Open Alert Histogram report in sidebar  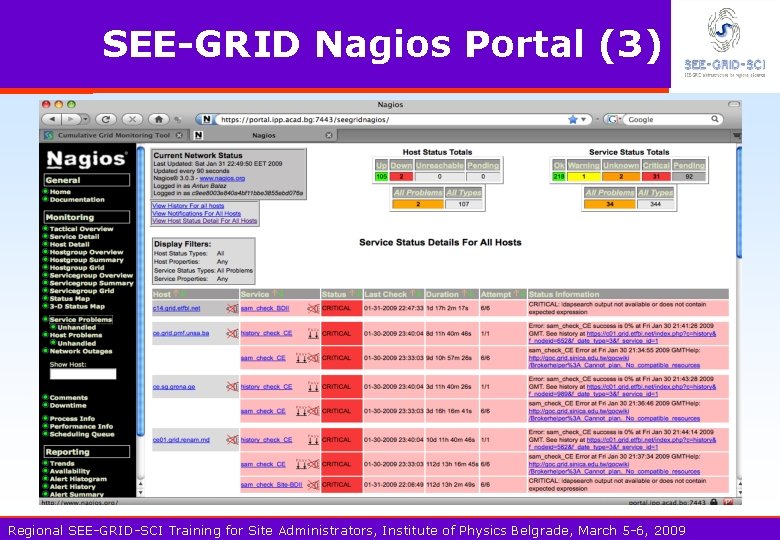78,479
